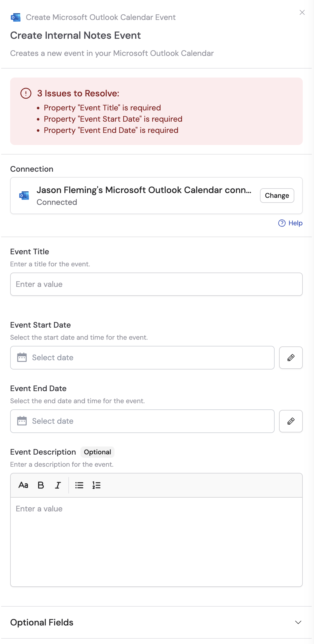Click the Event Title value field
This screenshot has width=314, height=644.
[156, 284]
